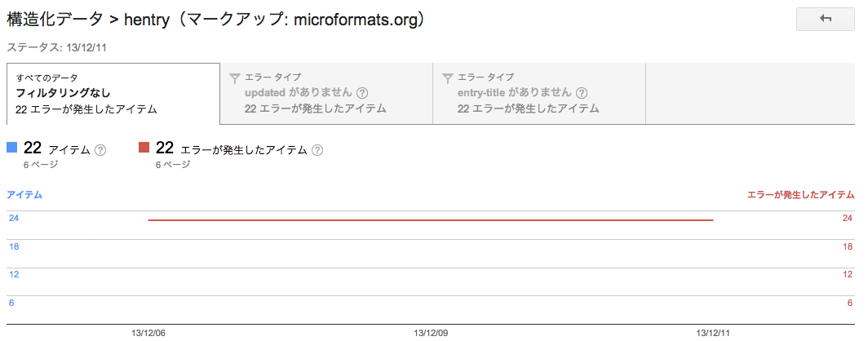Click filter funnel icon on updated tab
868x341 pixels.
point(234,78)
